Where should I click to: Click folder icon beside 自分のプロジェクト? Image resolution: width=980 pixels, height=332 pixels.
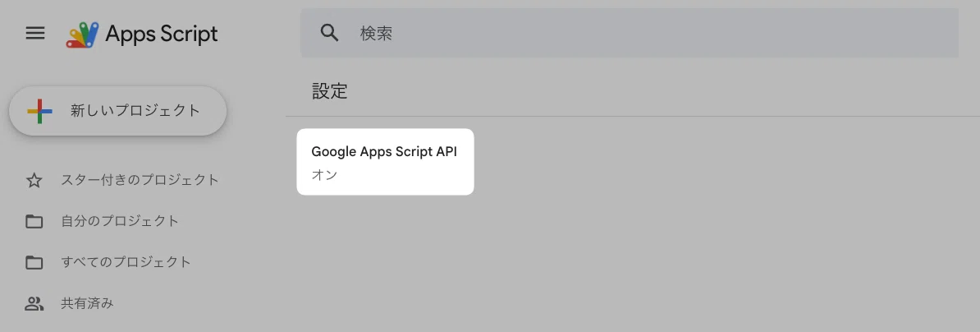[x=34, y=221]
